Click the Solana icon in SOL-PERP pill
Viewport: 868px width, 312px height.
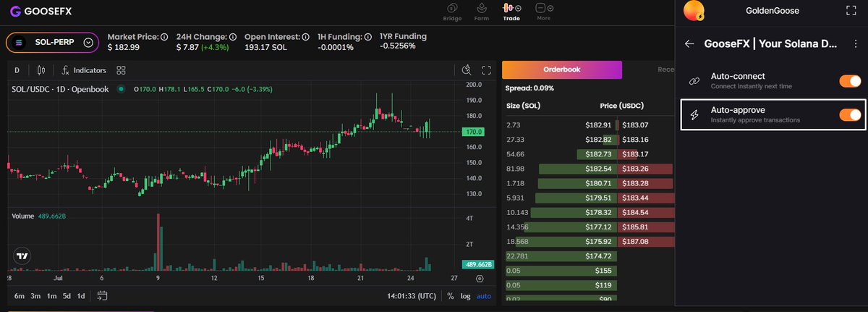click(x=20, y=43)
